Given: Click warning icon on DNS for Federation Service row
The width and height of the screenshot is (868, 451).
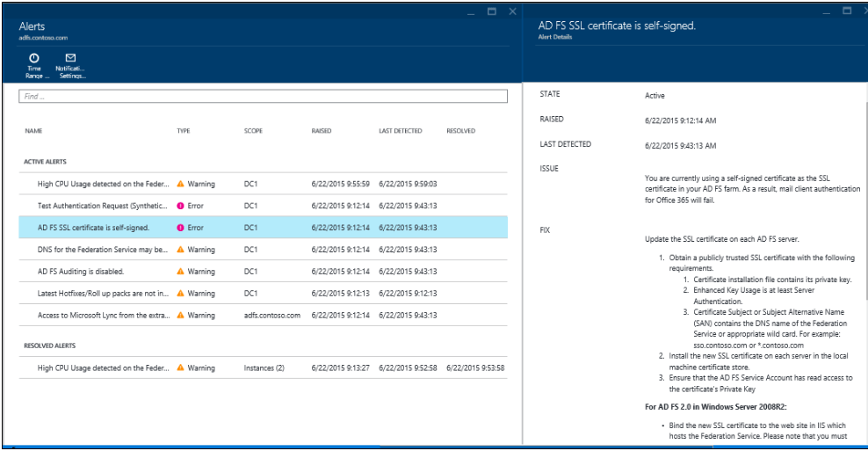Looking at the screenshot, I should point(181,250).
